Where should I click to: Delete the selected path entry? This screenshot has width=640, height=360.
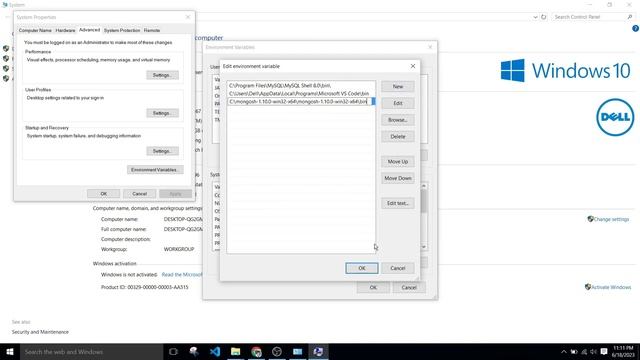point(398,137)
